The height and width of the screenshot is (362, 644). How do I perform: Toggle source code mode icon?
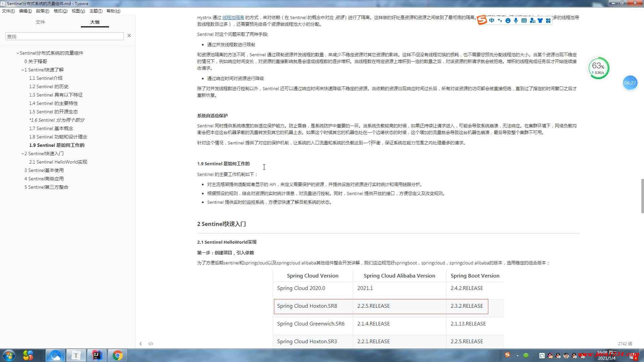[151, 344]
